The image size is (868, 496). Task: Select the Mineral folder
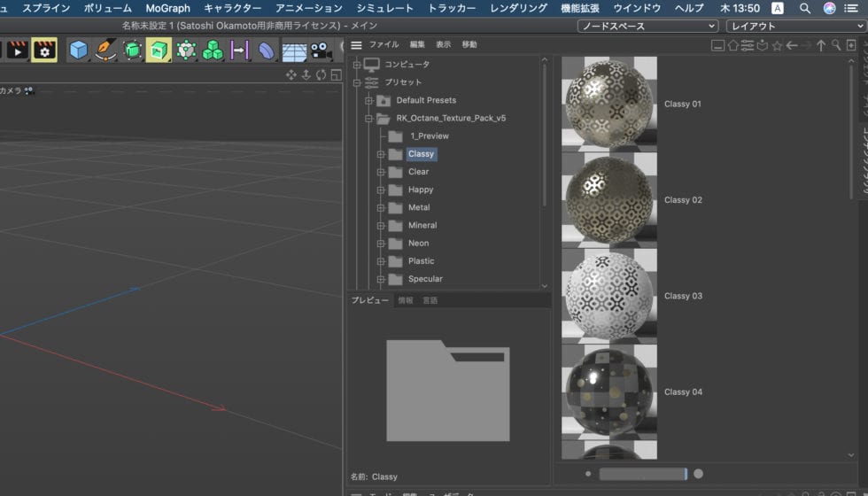pos(422,226)
